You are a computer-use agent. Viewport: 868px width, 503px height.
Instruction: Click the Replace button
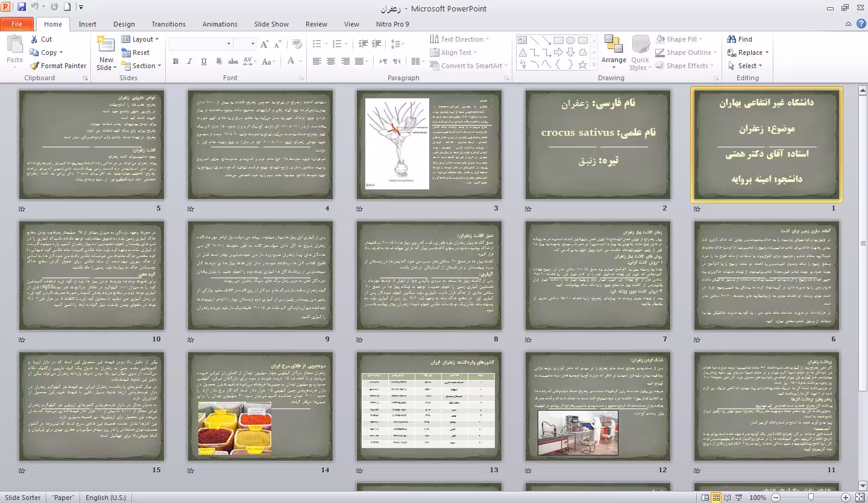(747, 52)
